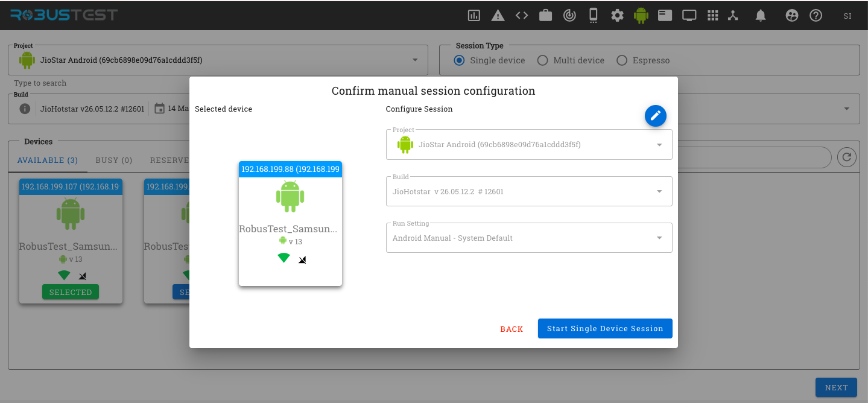Click Start Single Device Session

pos(605,329)
